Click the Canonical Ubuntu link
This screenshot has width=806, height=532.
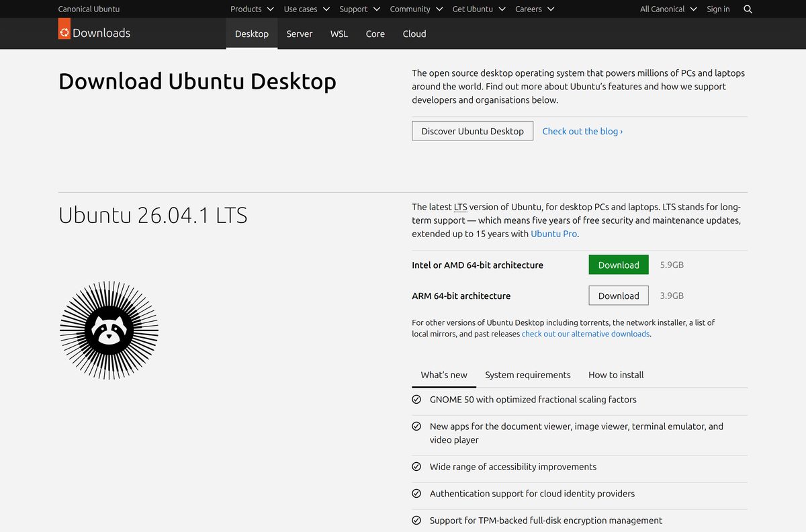click(x=89, y=9)
